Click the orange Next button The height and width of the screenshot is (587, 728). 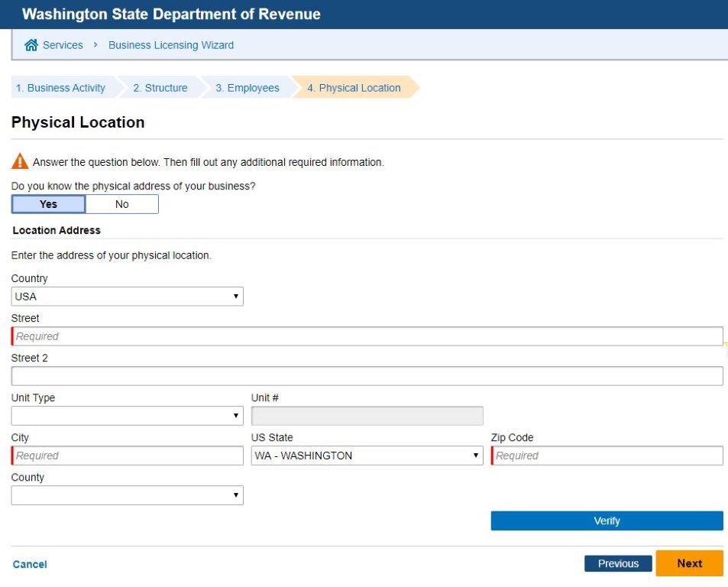click(x=690, y=563)
